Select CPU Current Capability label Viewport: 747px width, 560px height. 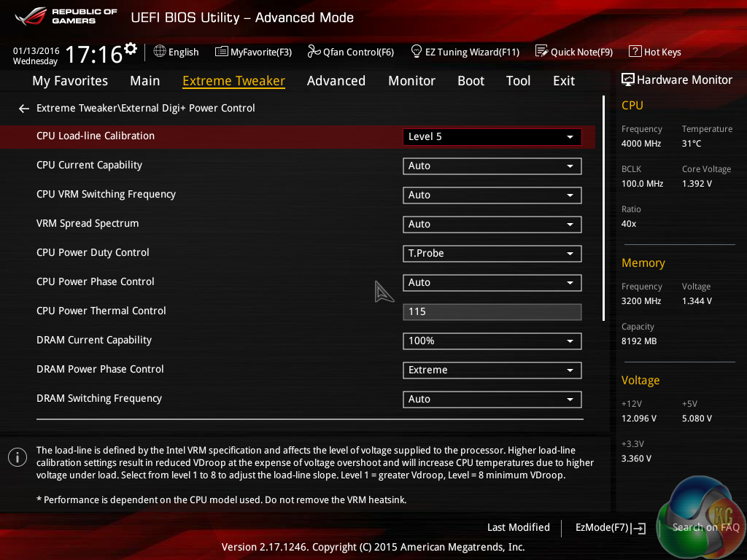tap(89, 166)
